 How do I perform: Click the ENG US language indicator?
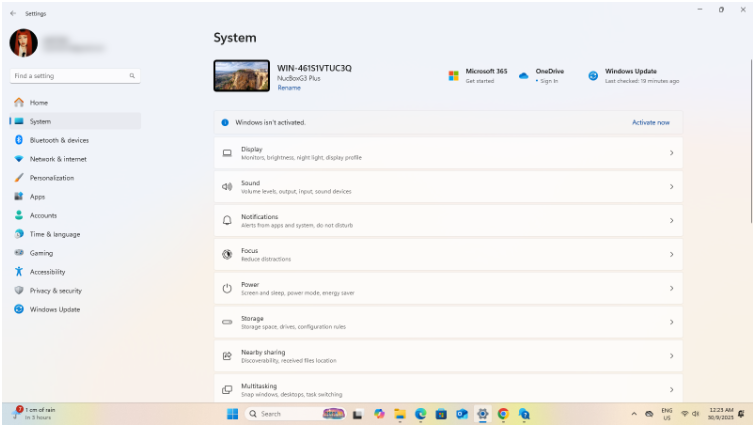coord(667,414)
